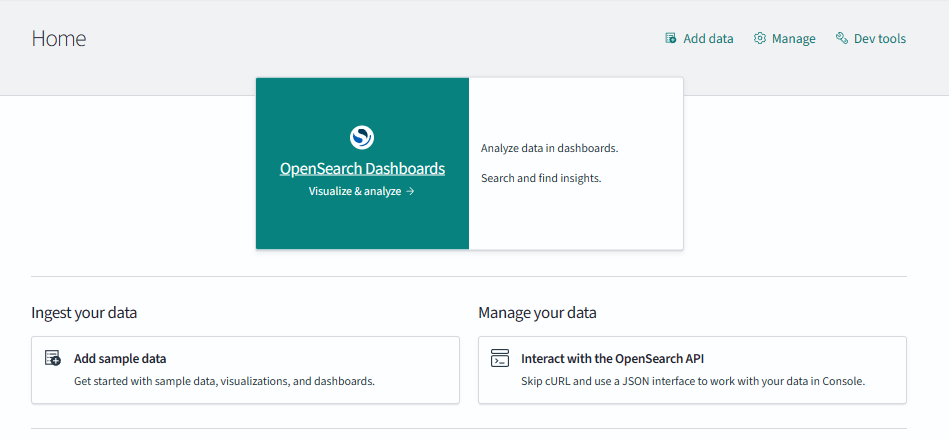
Task: Click the OpenSearch Dashboards logo icon
Action: click(x=362, y=137)
